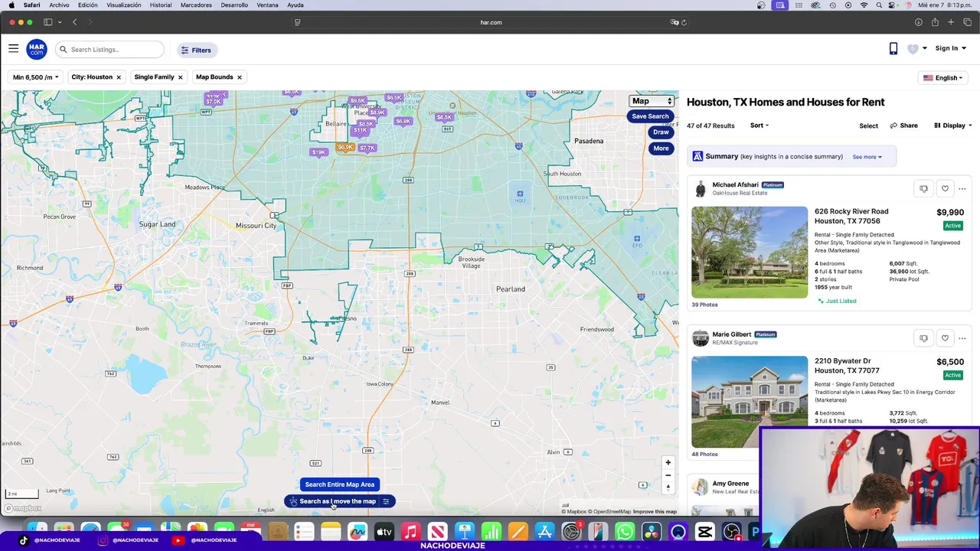980x551 pixels.
Task: Open Safari Ventana menu
Action: (x=267, y=5)
